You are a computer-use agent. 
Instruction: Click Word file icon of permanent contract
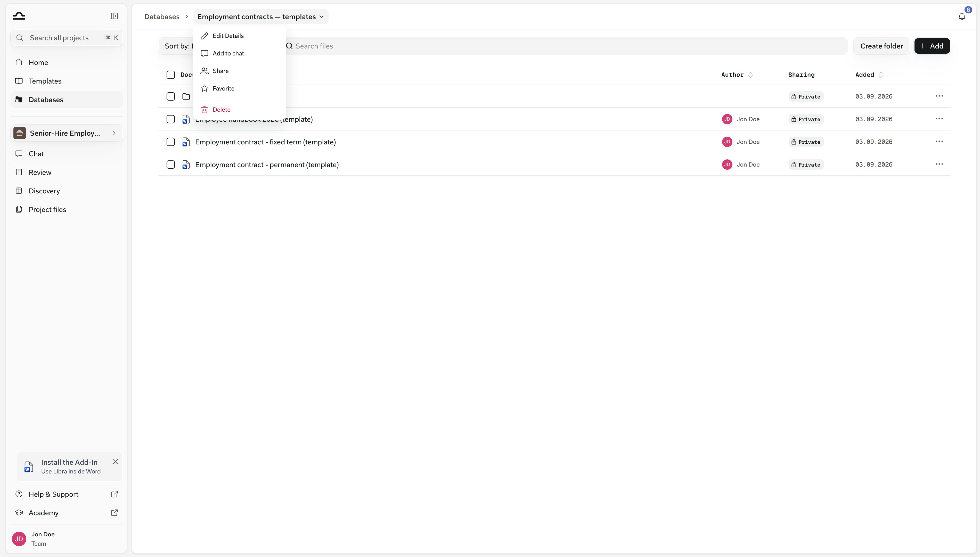point(186,165)
